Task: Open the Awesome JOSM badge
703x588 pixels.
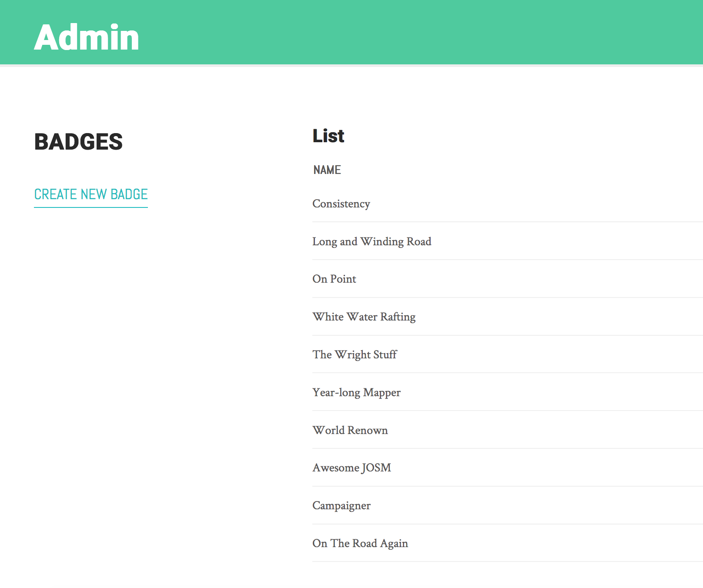Action: [351, 468]
